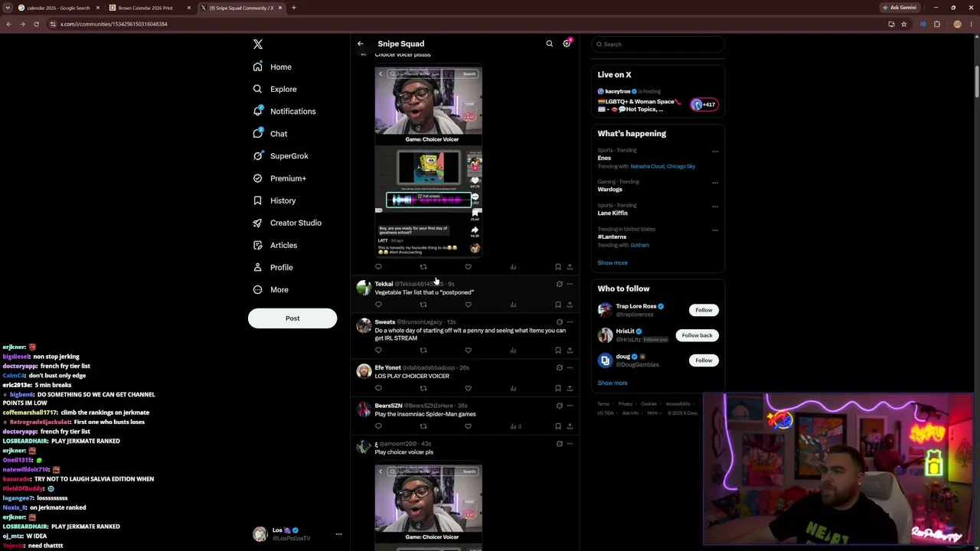Image resolution: width=980 pixels, height=551 pixels.
Task: Repost BearsSZN's Spider-Man games post
Action: 423,426
